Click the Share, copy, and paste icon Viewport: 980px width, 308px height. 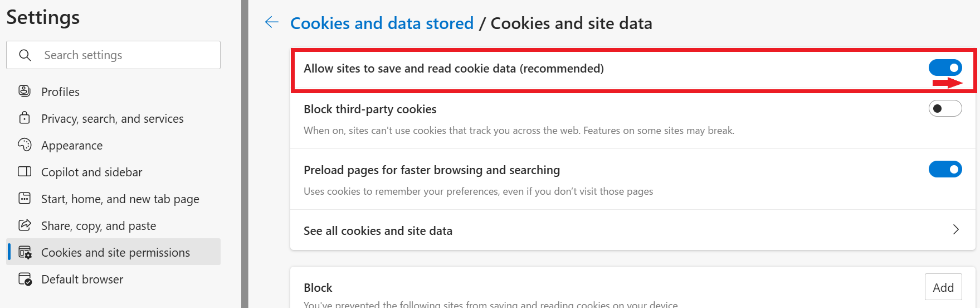click(25, 225)
